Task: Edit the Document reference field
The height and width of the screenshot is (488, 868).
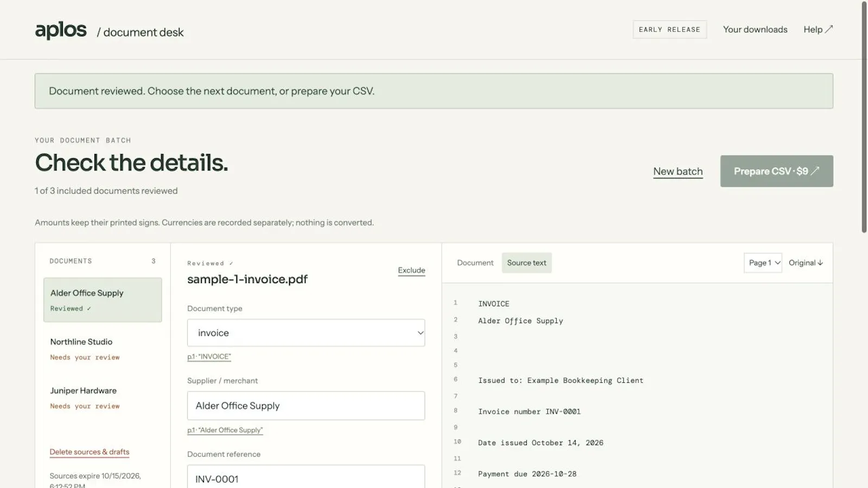Action: [x=306, y=477]
